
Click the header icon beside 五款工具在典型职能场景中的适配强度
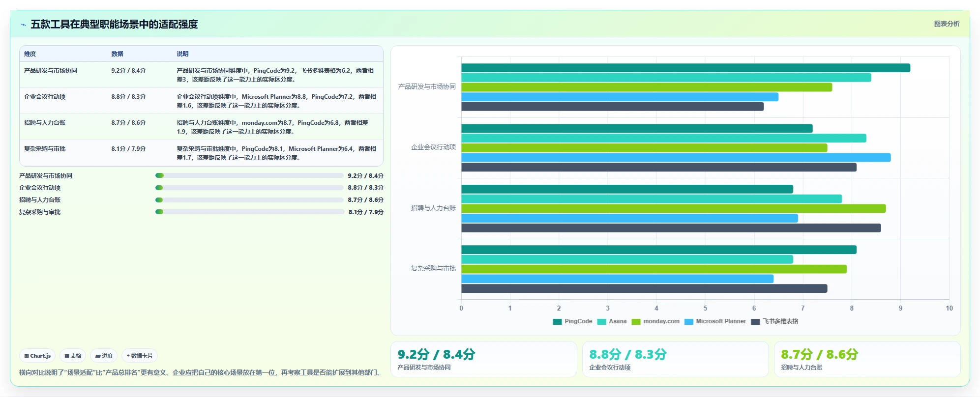tap(23, 25)
